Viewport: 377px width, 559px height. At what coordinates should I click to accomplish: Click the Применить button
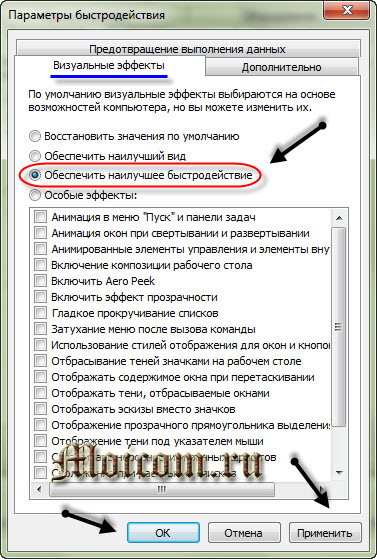coord(325,533)
